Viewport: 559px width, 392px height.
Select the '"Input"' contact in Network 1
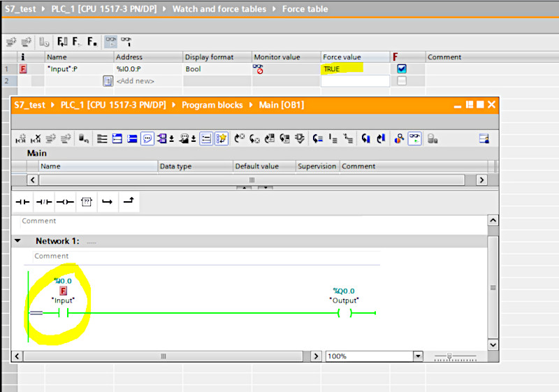[63, 313]
